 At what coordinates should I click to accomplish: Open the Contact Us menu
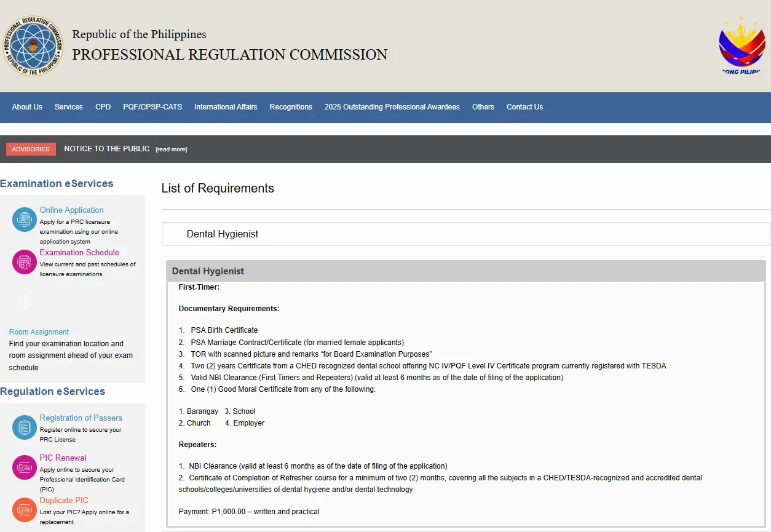click(524, 107)
